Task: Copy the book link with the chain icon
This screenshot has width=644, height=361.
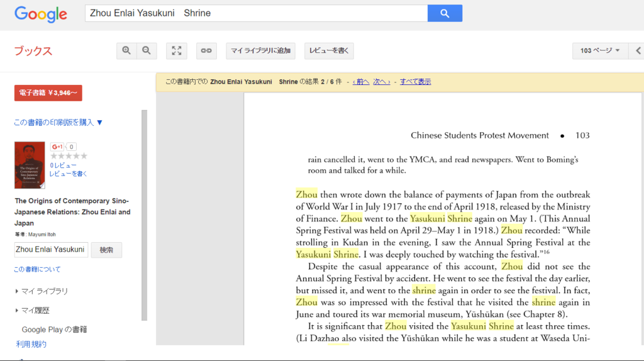Action: click(206, 50)
